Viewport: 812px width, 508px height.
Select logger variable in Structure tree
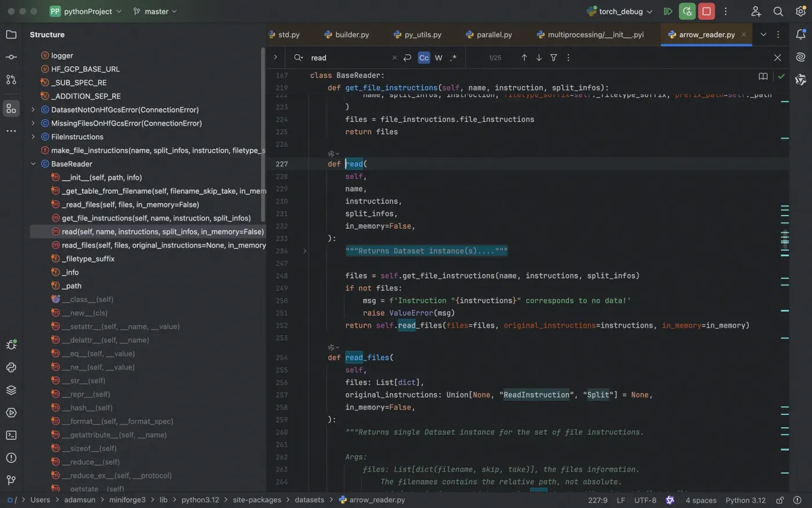pyautogui.click(x=148, y=56)
